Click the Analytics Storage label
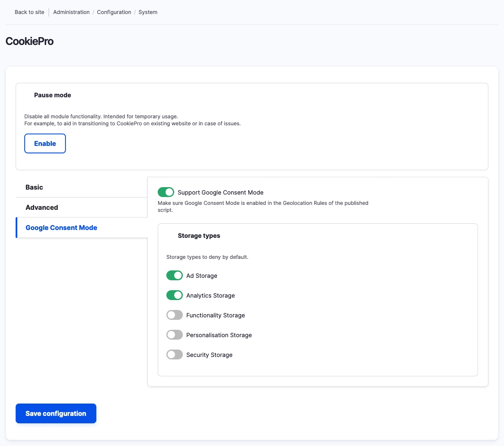 210,296
